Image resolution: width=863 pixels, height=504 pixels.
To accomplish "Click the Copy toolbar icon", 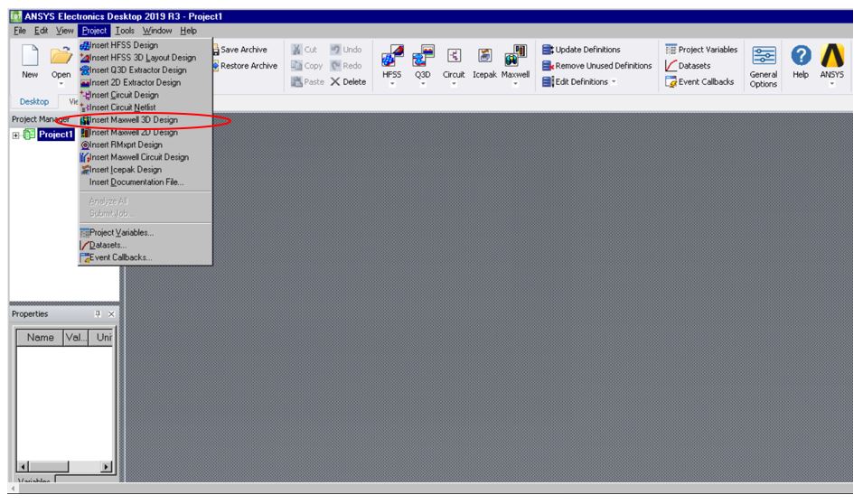I will [297, 65].
